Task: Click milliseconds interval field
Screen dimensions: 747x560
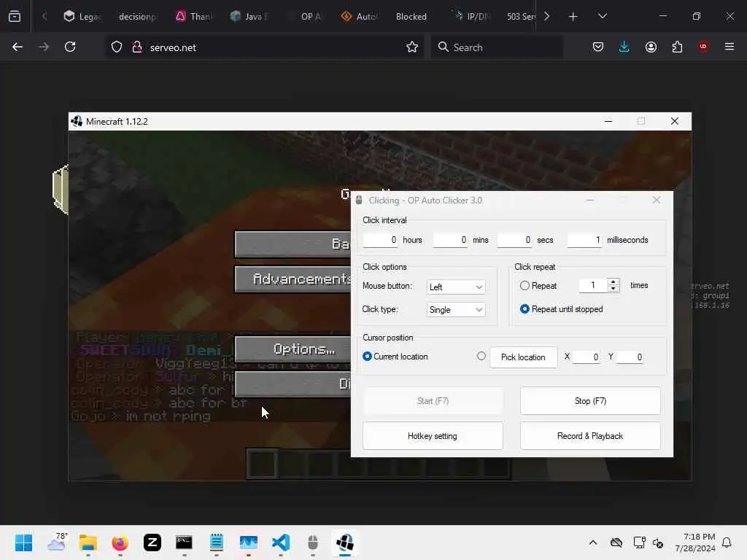Action: point(584,240)
